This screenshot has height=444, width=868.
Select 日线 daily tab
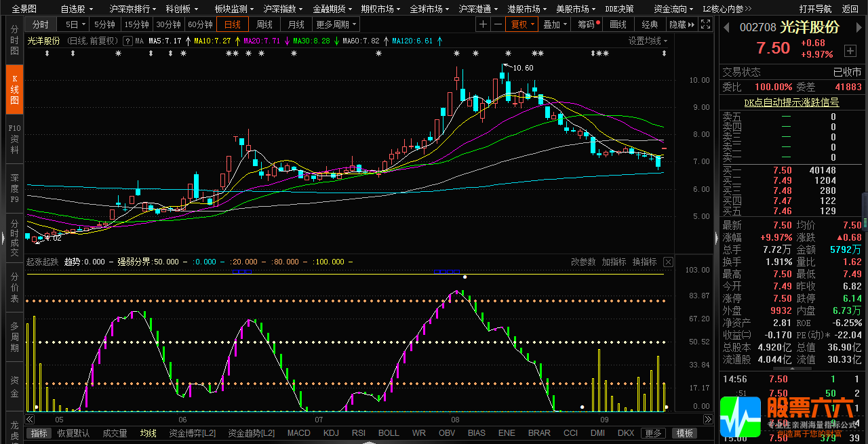pos(233,24)
